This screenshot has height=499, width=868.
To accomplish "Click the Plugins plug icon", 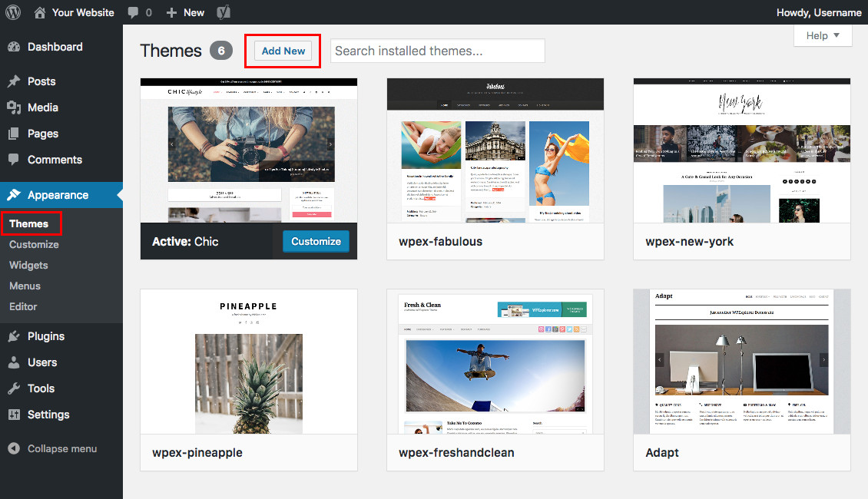I will tap(14, 336).
